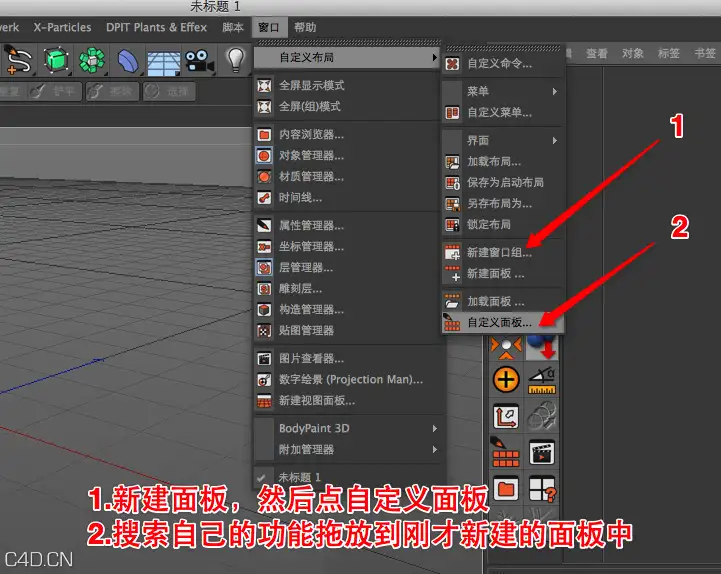This screenshot has height=574, width=721.
Task: Click the 铲平 sculpt toolbar button
Action: [x=54, y=92]
